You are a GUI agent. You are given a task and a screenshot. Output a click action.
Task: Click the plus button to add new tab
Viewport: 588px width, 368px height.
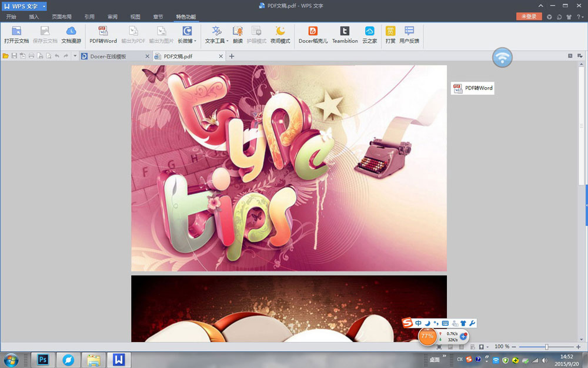coord(232,57)
